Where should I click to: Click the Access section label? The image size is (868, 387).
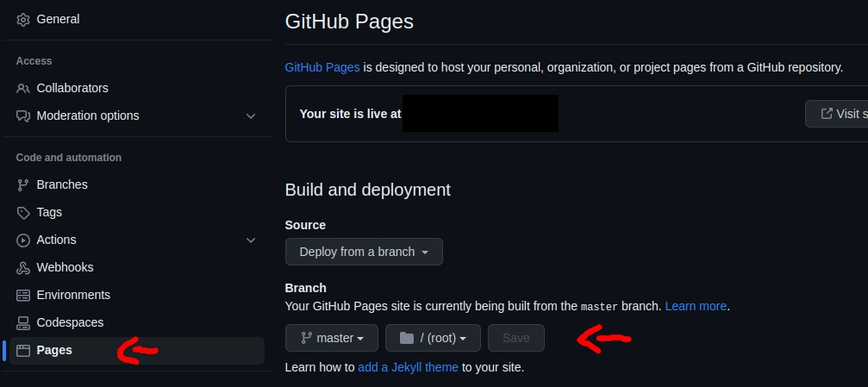point(34,61)
